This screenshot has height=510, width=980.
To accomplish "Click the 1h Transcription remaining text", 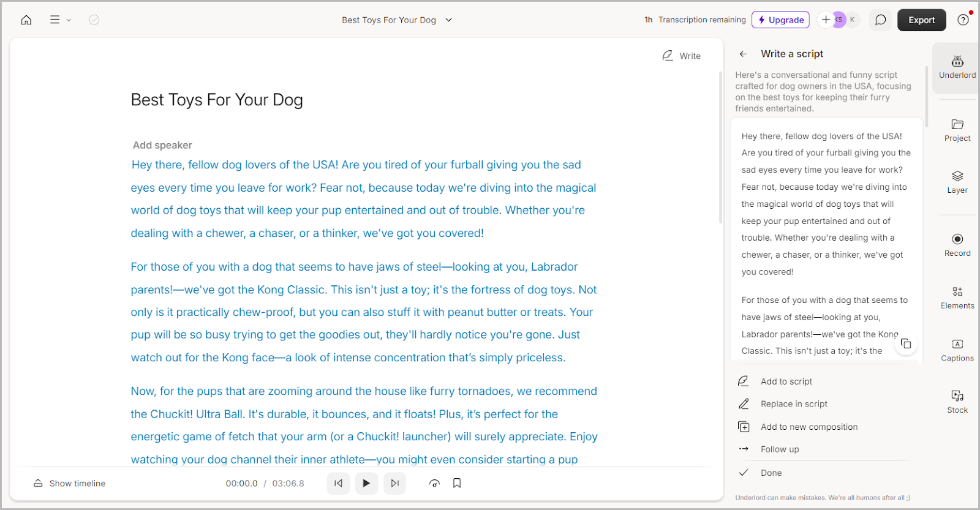I will pos(695,20).
